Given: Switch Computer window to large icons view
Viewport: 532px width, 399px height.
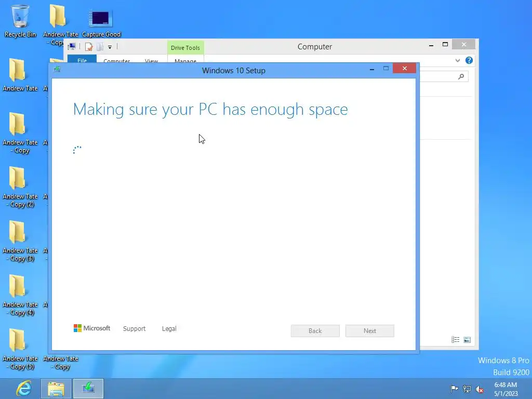Looking at the screenshot, I should click(467, 340).
